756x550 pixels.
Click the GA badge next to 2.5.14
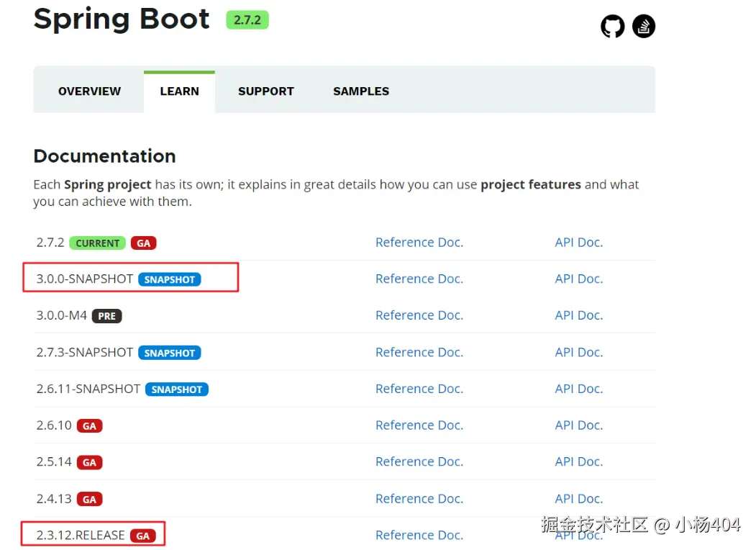[89, 463]
